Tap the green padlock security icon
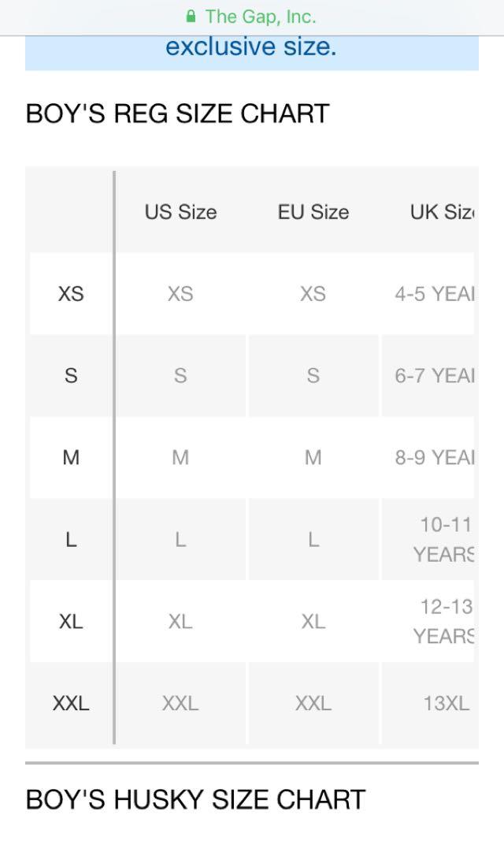 pyautogui.click(x=191, y=17)
